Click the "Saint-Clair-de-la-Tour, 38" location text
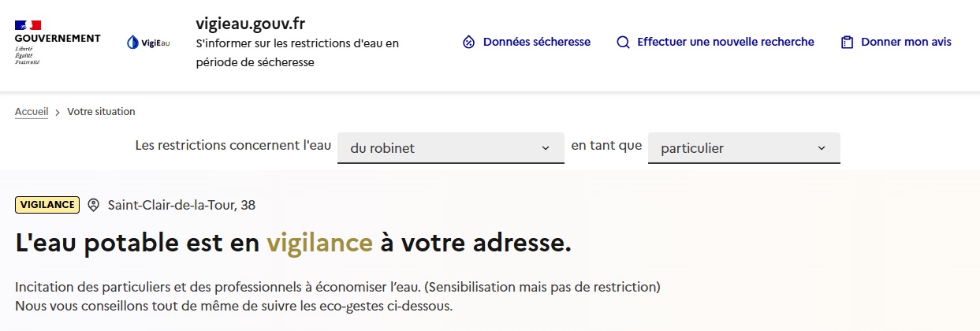 pyautogui.click(x=181, y=205)
